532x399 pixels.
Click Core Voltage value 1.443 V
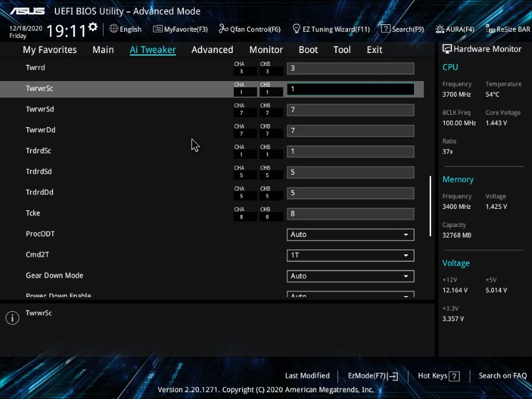[496, 123]
